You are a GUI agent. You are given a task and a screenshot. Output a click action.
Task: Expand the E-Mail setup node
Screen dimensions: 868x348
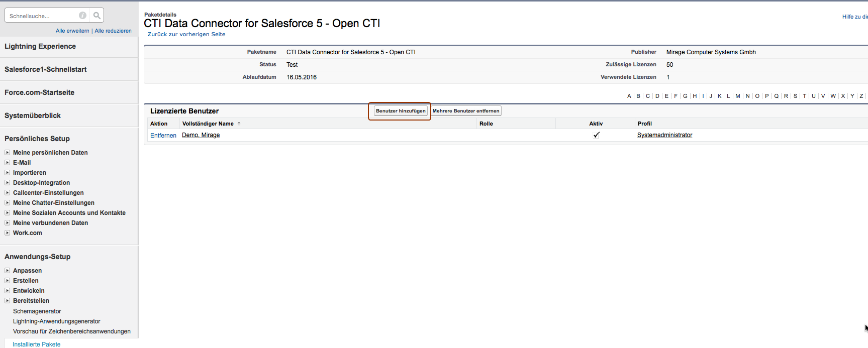[7, 162]
